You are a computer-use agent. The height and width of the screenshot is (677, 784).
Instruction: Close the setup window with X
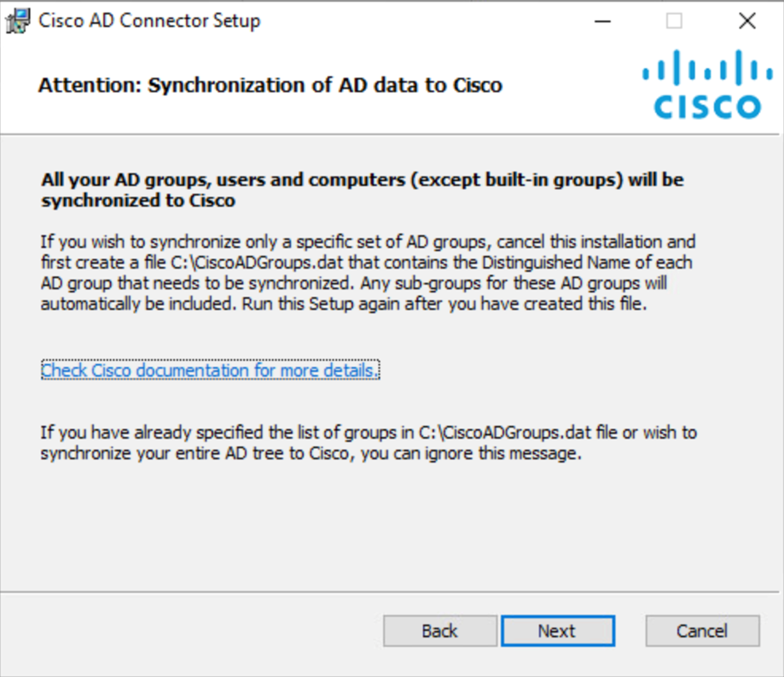[747, 21]
